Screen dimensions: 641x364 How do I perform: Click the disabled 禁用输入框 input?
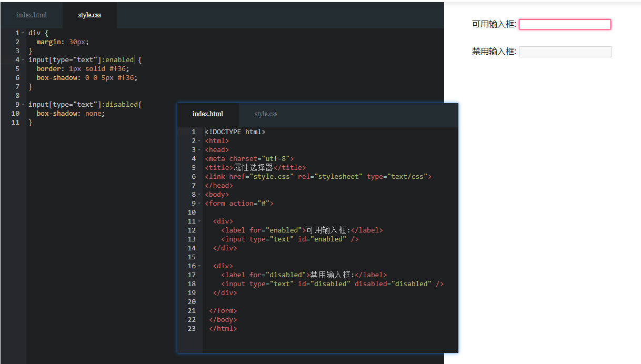565,52
